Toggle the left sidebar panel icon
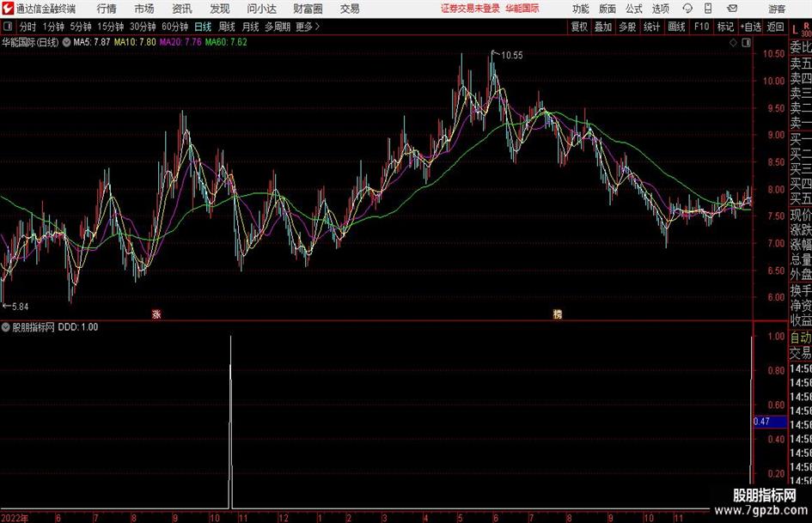The image size is (812, 523). [8, 27]
